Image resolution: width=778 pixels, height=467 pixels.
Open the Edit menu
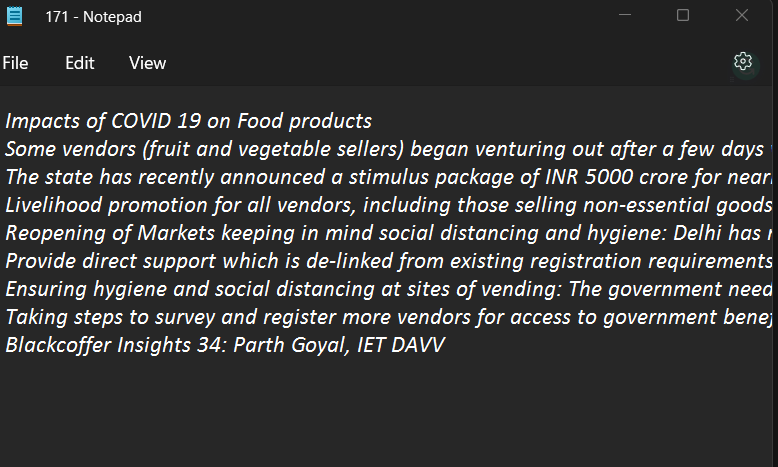[80, 63]
